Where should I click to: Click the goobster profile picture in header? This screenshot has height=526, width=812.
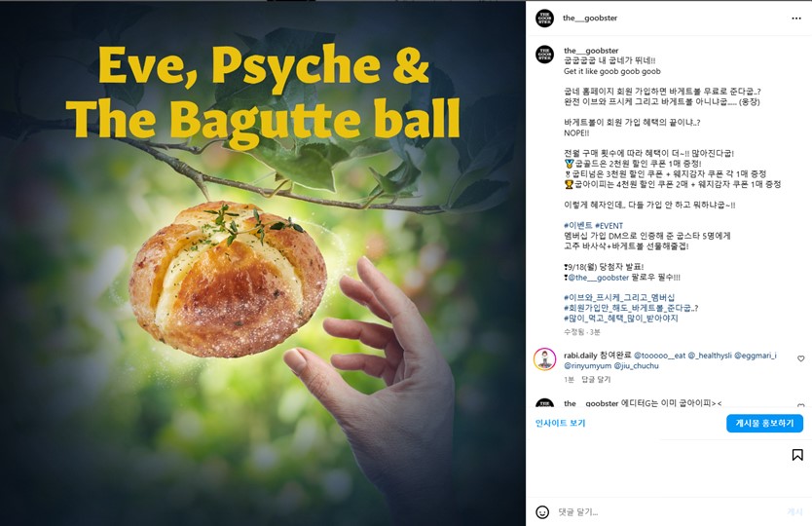[544, 19]
